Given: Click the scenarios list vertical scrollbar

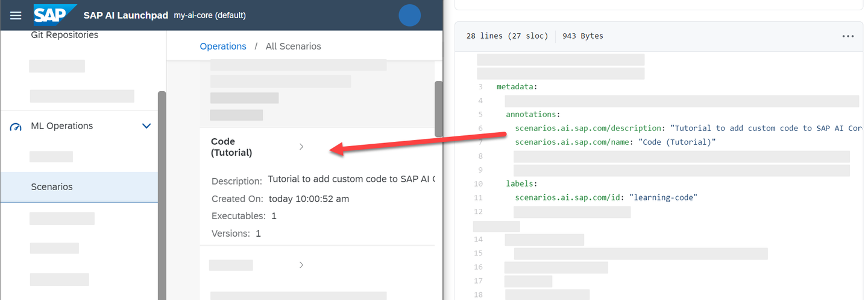Looking at the screenshot, I should point(438,109).
